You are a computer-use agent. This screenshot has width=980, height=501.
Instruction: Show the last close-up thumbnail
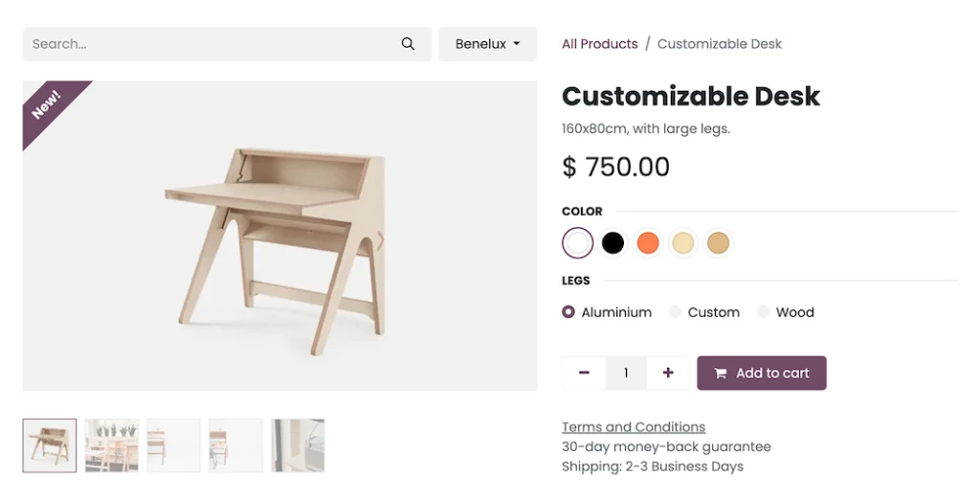click(298, 445)
